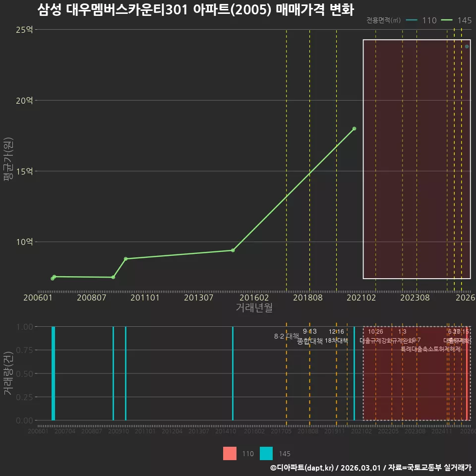476x476 pixels.
Task: Click 202411 on the volume chart axis
Action: pyautogui.click(x=442, y=431)
